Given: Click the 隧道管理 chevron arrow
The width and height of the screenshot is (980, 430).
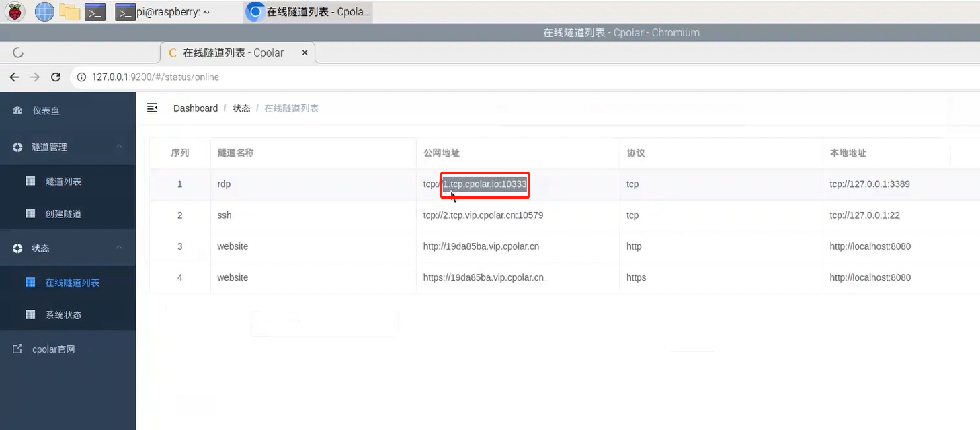Looking at the screenshot, I should 119,147.
